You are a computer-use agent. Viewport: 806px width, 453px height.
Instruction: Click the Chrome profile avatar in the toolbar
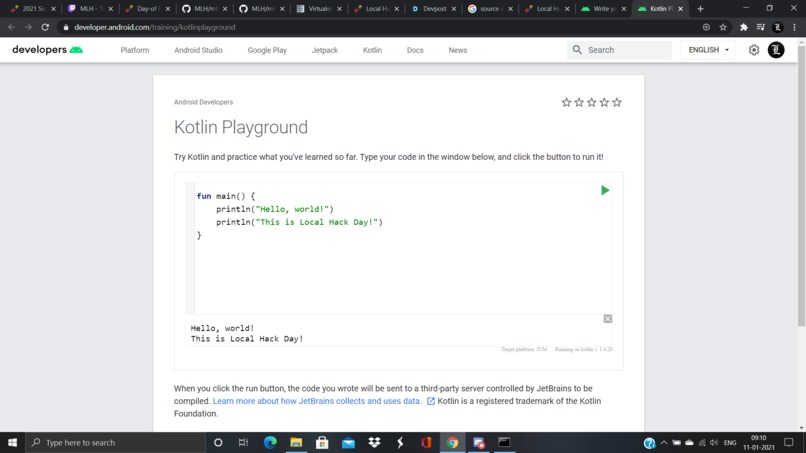coord(778,27)
